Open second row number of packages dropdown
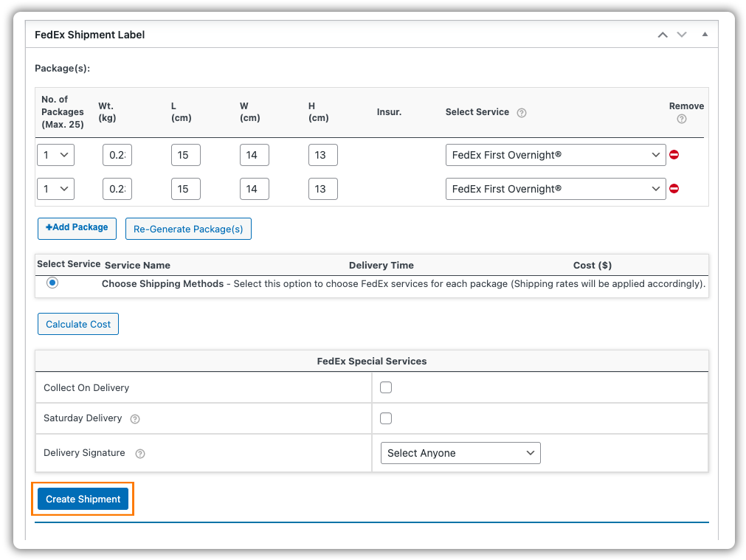The image size is (746, 560). (55, 189)
